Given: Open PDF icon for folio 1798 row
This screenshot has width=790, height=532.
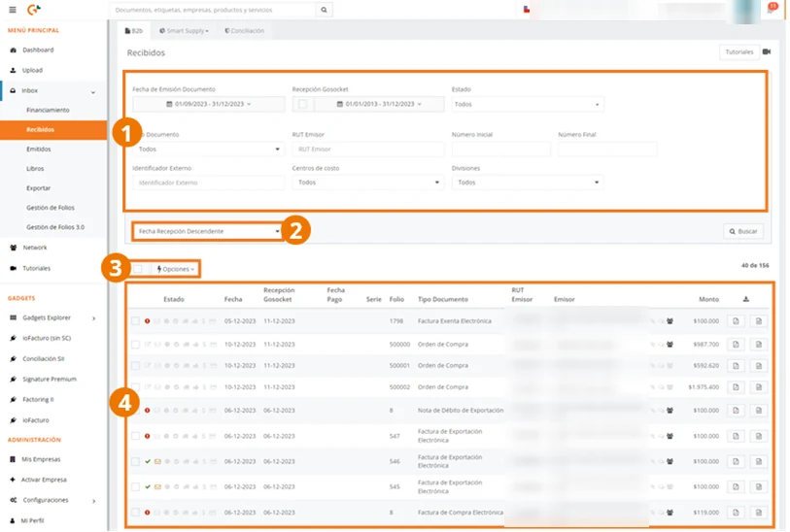Looking at the screenshot, I should coord(736,321).
